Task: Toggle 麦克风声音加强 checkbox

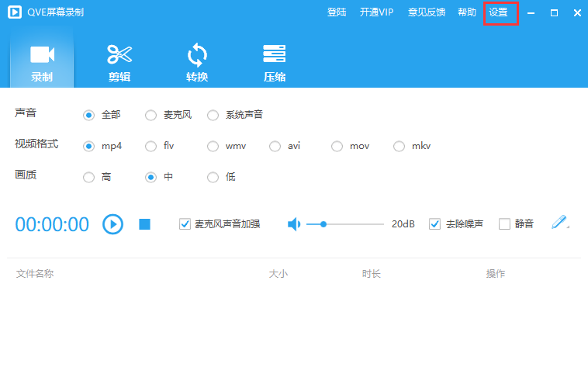Action: [x=185, y=224]
